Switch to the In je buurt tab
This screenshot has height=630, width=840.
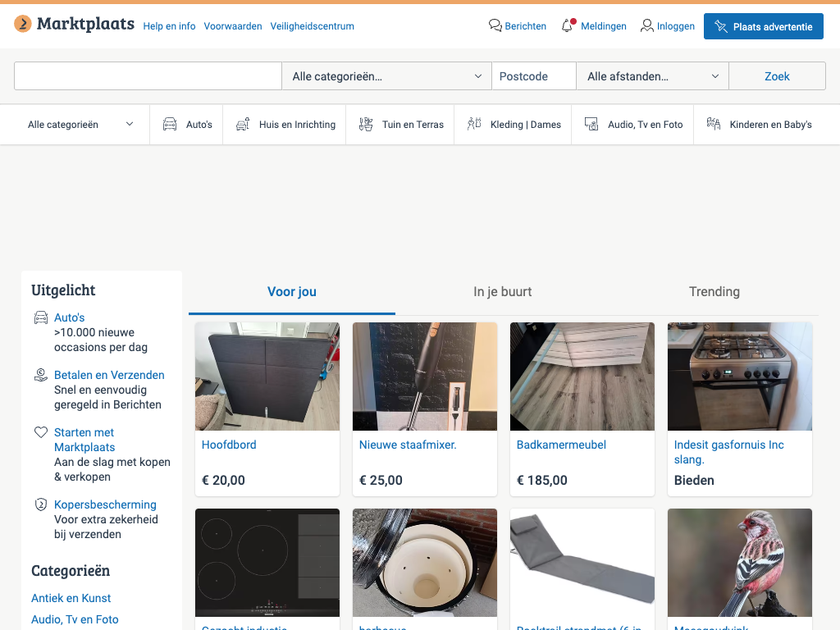point(503,292)
